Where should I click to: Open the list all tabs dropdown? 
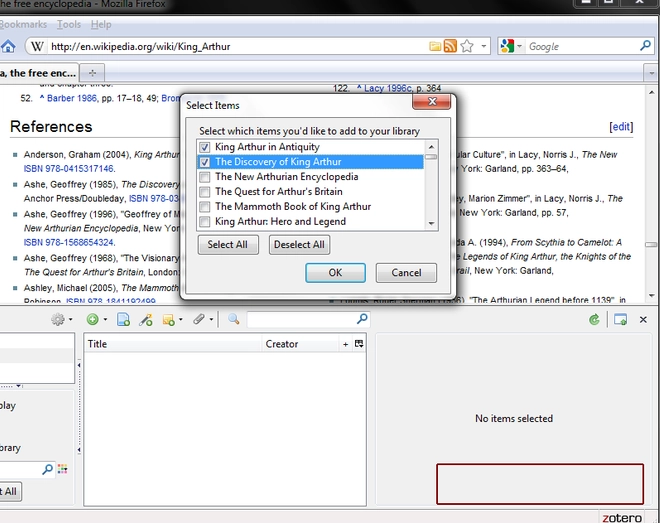pyautogui.click(x=651, y=73)
